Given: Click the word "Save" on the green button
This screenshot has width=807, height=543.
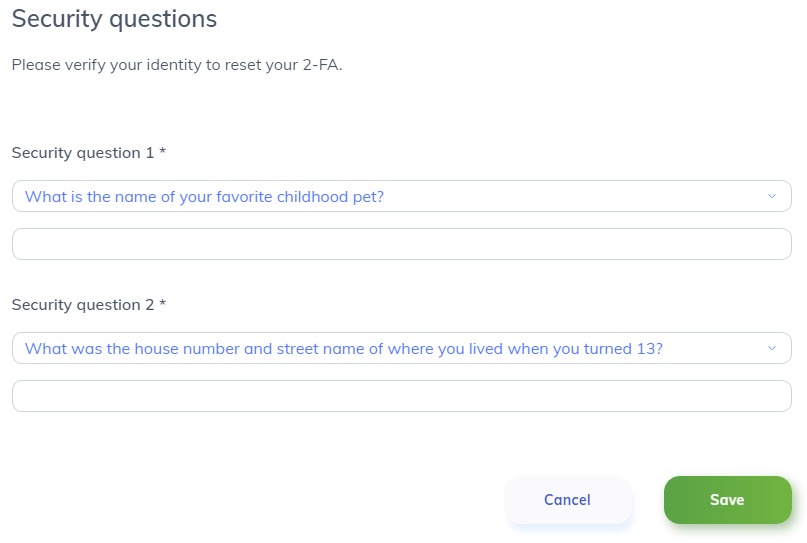Looking at the screenshot, I should [x=727, y=500].
